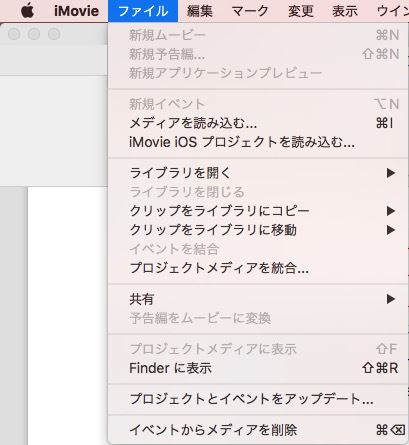This screenshot has width=409, height=445.
Task: Open the 変更 menu
Action: 301,11
